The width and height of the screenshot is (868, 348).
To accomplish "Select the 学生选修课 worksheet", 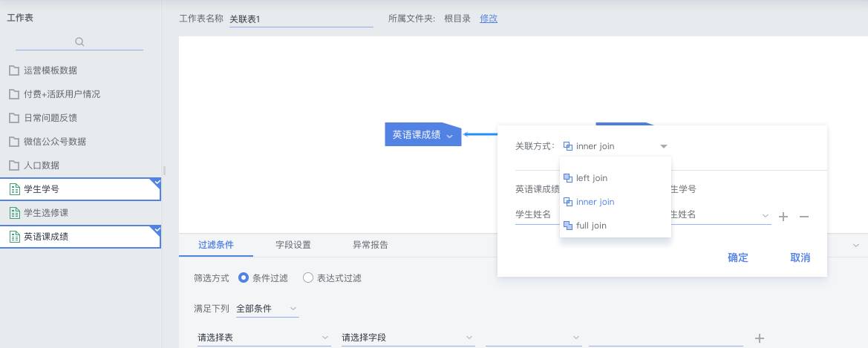I will point(80,213).
